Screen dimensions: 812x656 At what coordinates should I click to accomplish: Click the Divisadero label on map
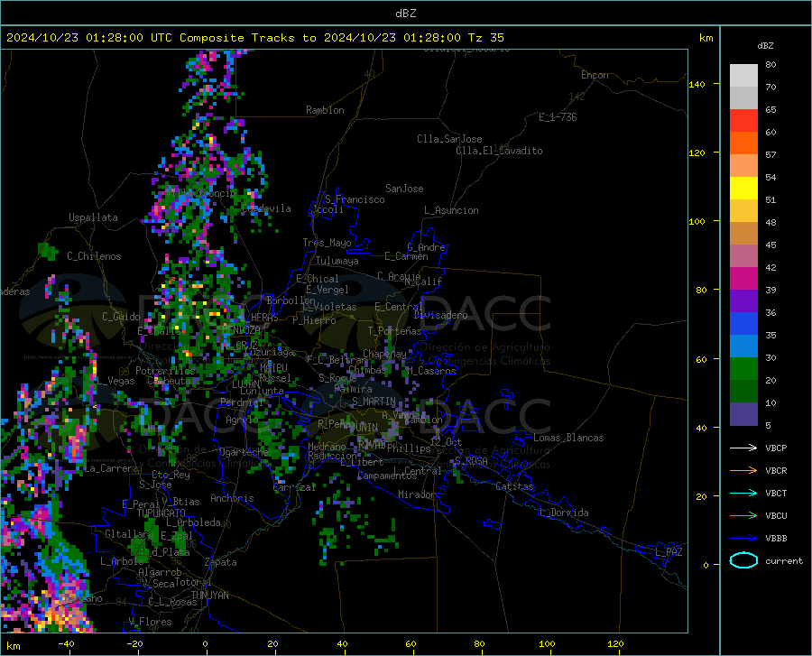coord(440,315)
